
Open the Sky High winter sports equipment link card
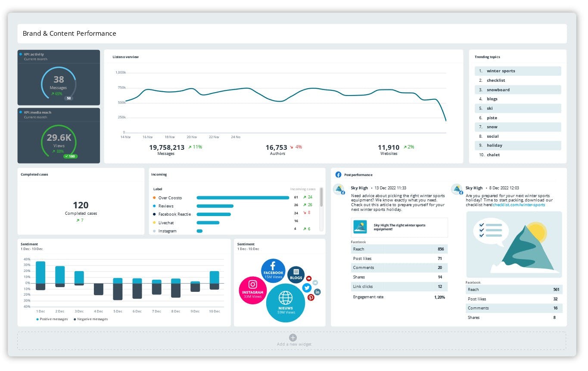point(399,227)
